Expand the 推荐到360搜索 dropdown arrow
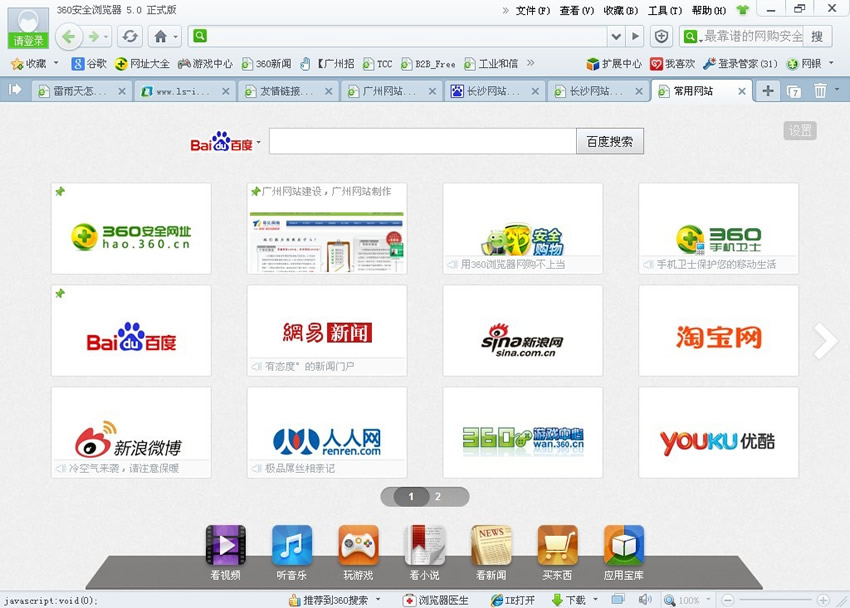 point(378,599)
